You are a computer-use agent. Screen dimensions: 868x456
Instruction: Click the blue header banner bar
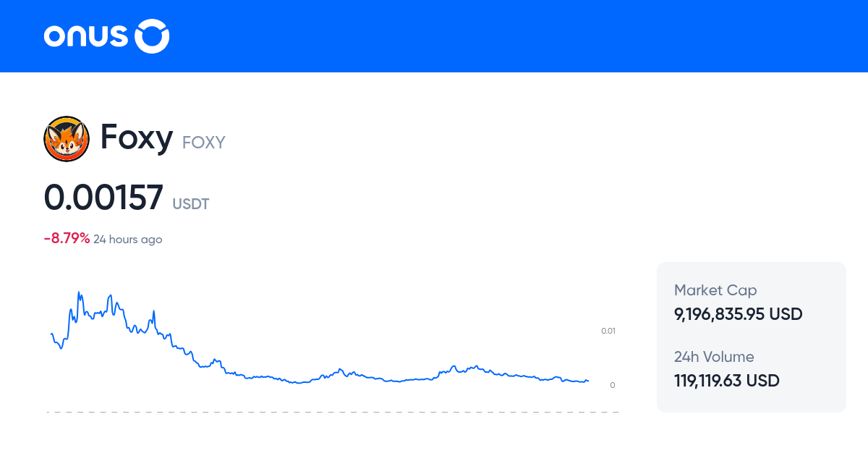[434, 36]
